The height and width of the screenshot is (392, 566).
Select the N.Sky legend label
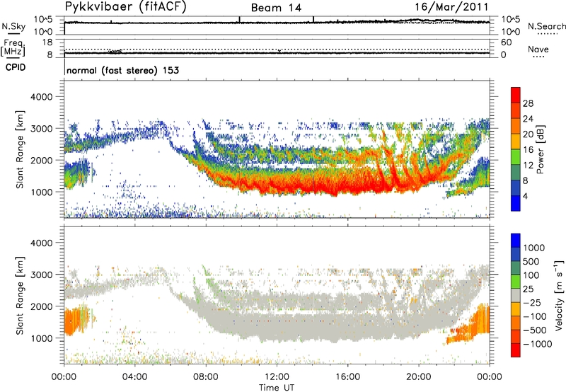click(x=13, y=26)
